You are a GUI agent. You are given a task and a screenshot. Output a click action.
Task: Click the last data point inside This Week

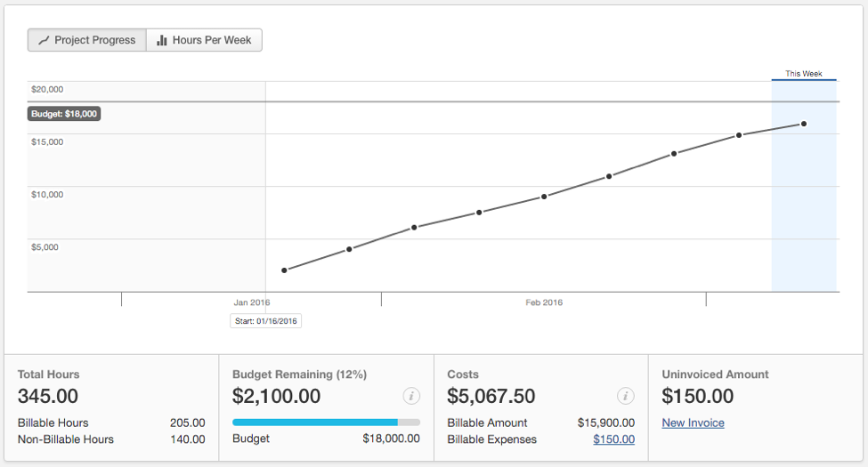coord(804,124)
